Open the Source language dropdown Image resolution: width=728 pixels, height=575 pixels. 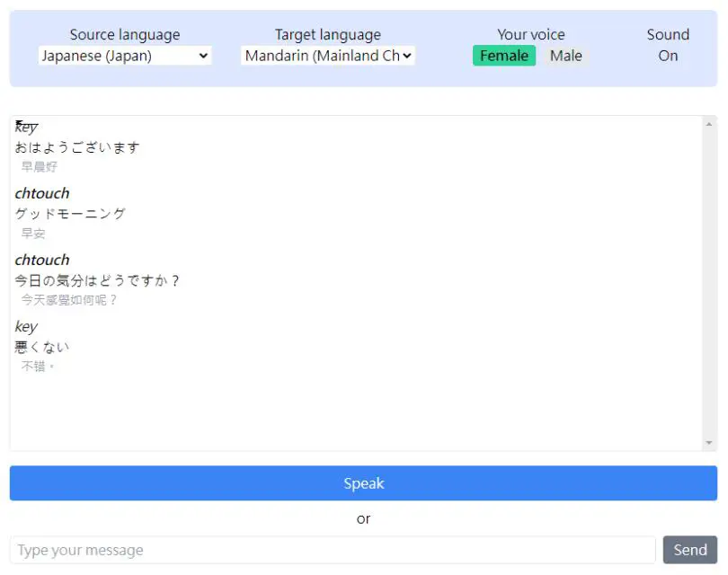125,56
